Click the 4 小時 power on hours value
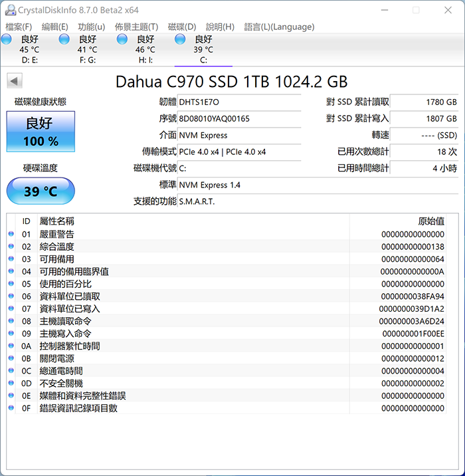Viewport: 465px width, 476px height. [424, 168]
